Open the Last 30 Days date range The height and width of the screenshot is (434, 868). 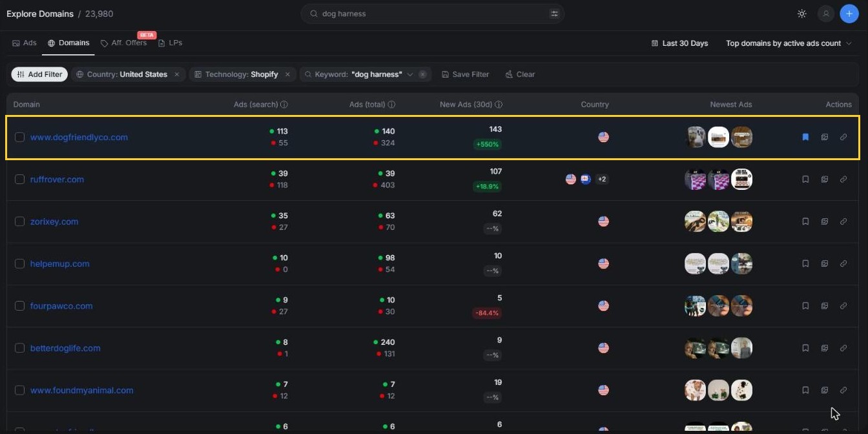(x=680, y=43)
